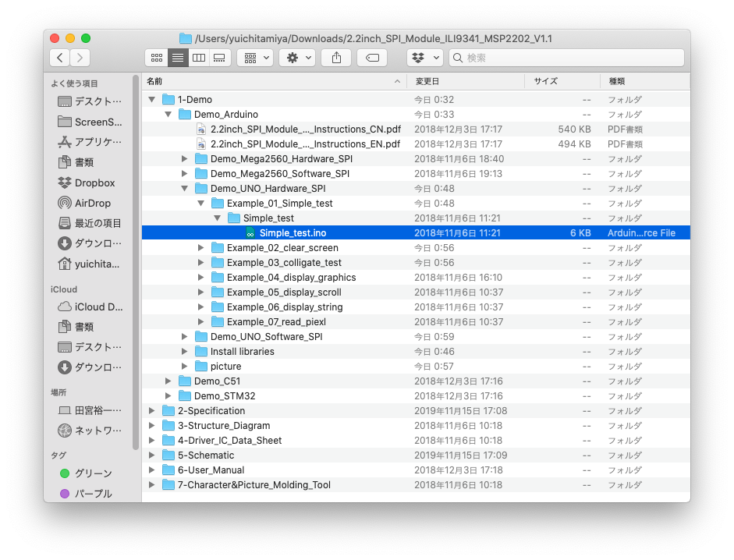
Task: Switch to list view mode
Action: pos(178,58)
